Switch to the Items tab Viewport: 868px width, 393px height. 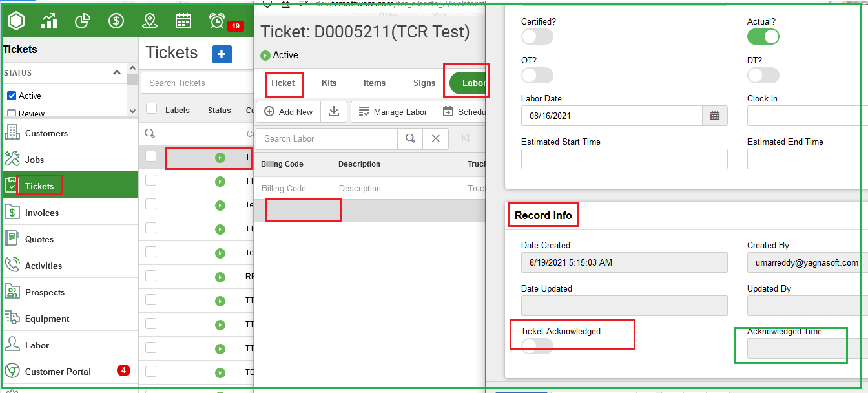pyautogui.click(x=375, y=83)
